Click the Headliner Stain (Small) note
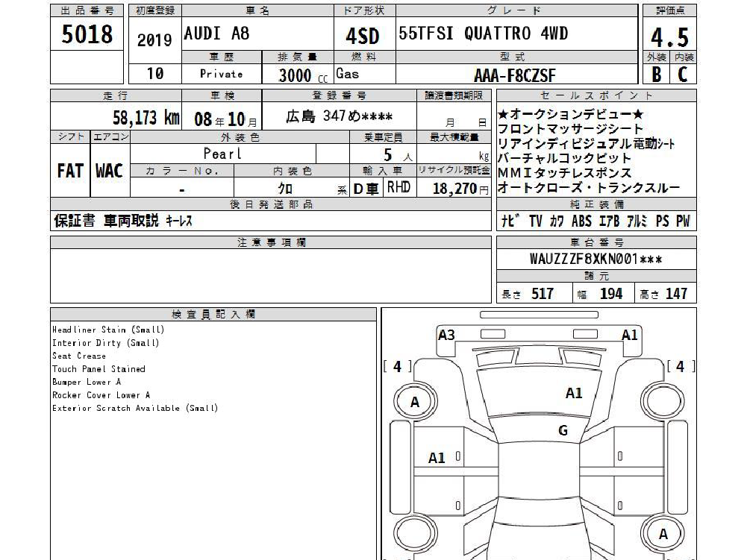The image size is (747, 560). pos(108,330)
